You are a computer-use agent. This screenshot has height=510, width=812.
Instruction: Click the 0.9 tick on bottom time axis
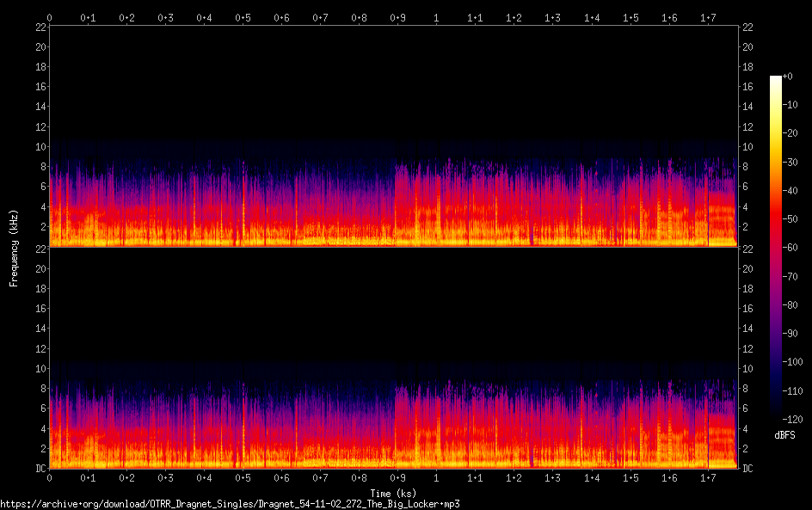point(397,477)
